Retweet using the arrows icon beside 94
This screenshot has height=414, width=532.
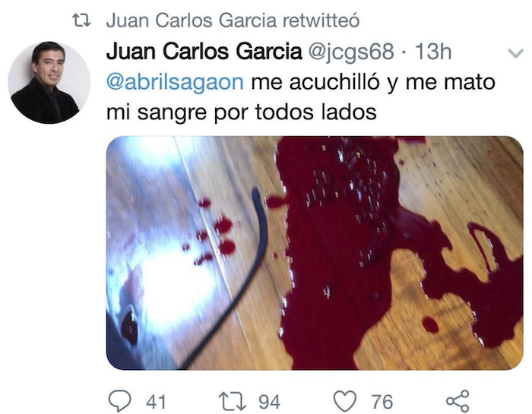[232, 401]
